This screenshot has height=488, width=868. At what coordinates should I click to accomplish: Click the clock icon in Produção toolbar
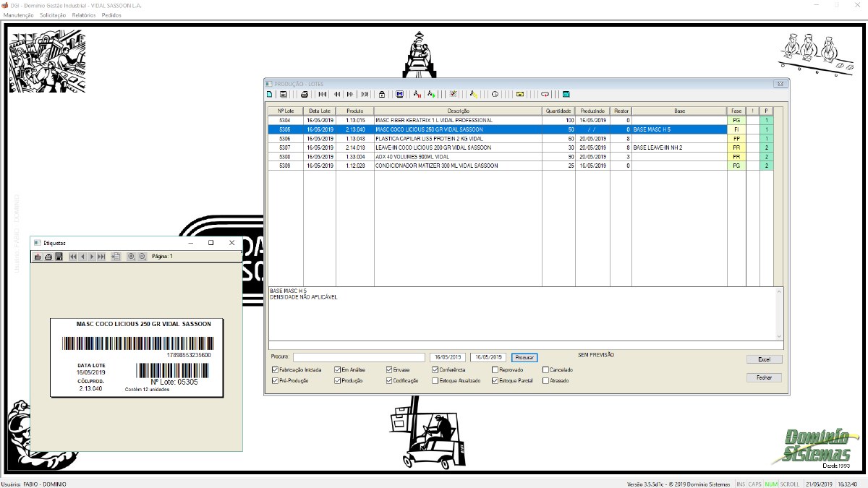[495, 94]
